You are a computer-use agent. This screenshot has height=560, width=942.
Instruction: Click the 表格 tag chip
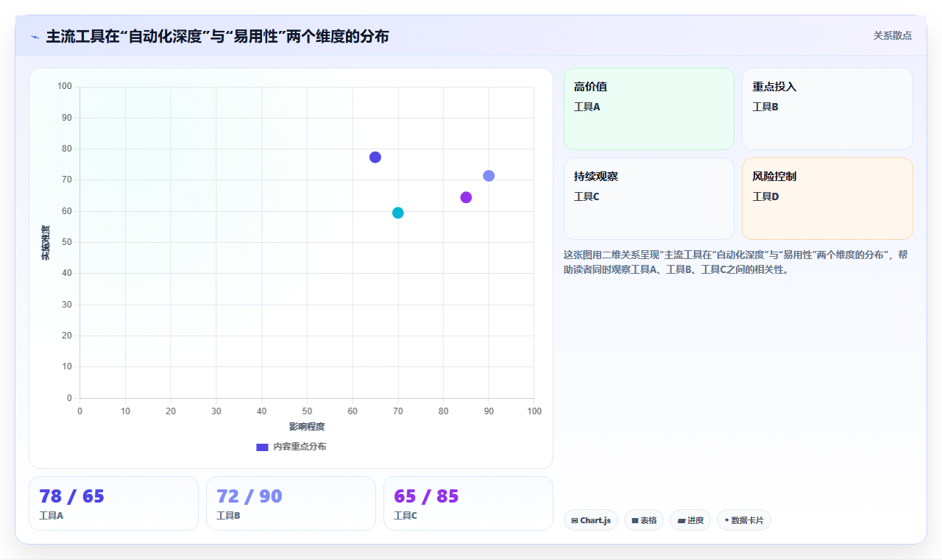click(644, 520)
